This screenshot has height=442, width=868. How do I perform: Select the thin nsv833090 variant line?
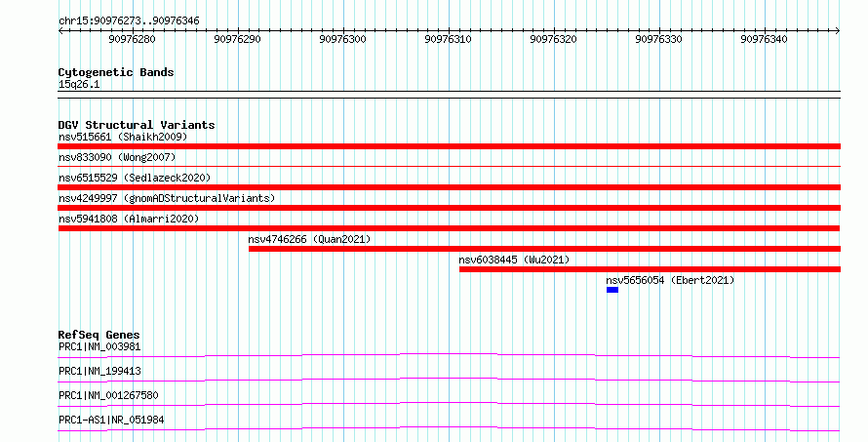point(449,166)
